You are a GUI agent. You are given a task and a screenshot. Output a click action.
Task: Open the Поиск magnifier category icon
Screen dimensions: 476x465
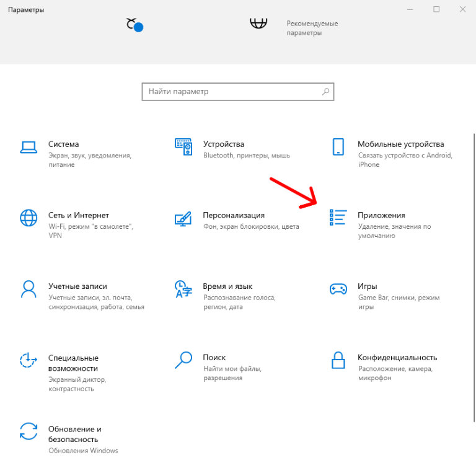[x=183, y=360]
